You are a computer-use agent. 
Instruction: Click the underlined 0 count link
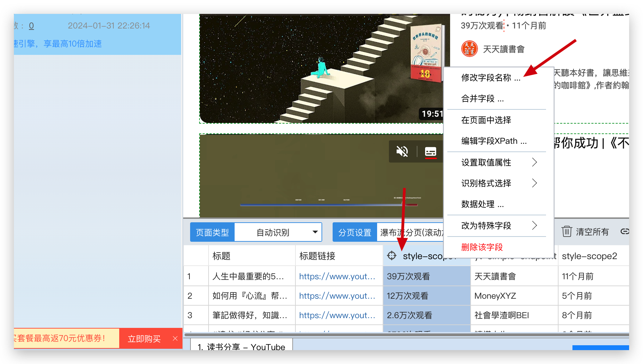coord(31,26)
